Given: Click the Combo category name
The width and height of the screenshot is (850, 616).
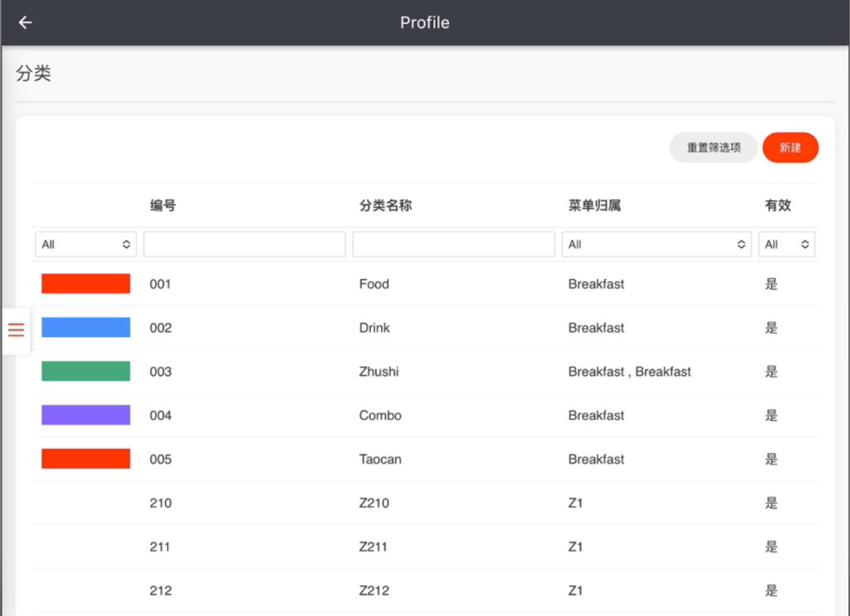Looking at the screenshot, I should pos(380,416).
